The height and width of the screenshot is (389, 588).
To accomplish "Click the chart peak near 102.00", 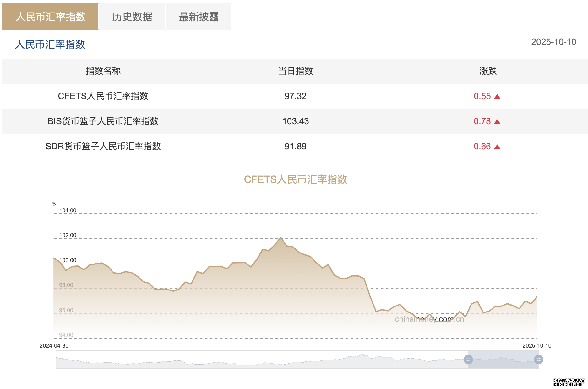I will [x=280, y=237].
